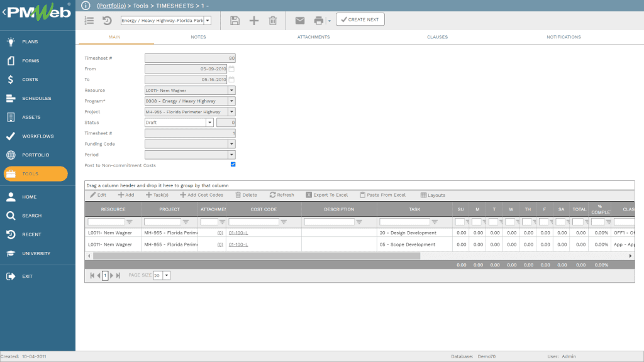Open the Status dropdown
The height and width of the screenshot is (362, 644).
point(209,123)
